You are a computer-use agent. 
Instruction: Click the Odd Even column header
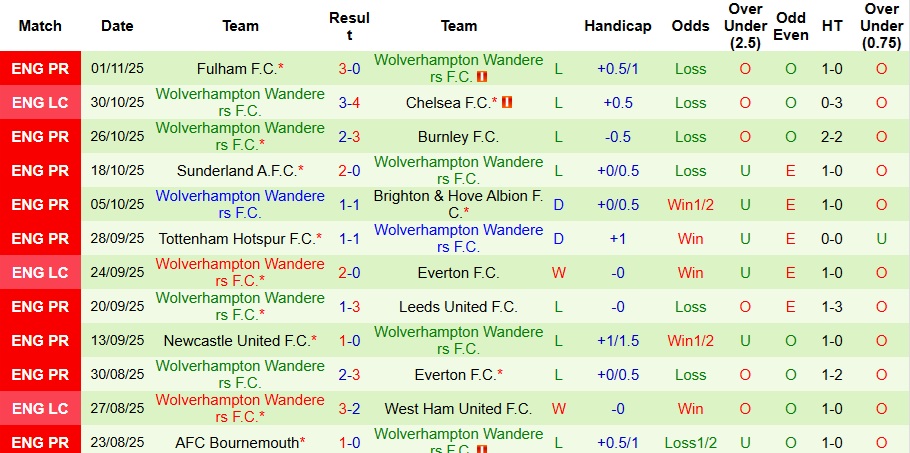790,26
